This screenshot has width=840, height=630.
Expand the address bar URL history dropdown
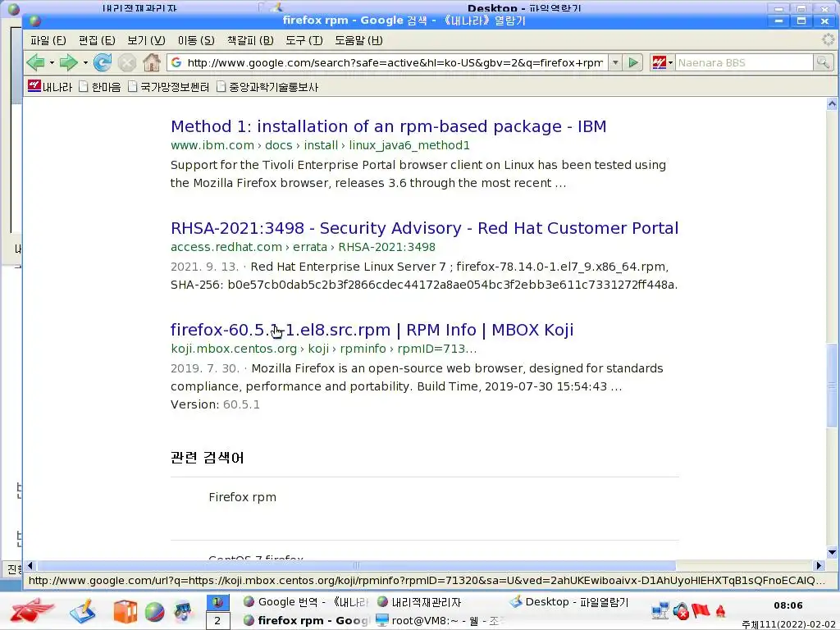point(615,62)
